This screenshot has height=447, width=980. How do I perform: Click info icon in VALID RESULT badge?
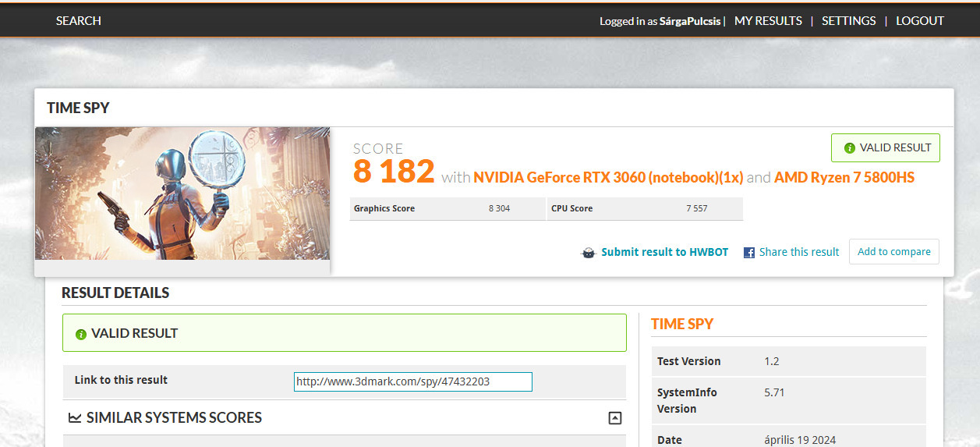[850, 148]
